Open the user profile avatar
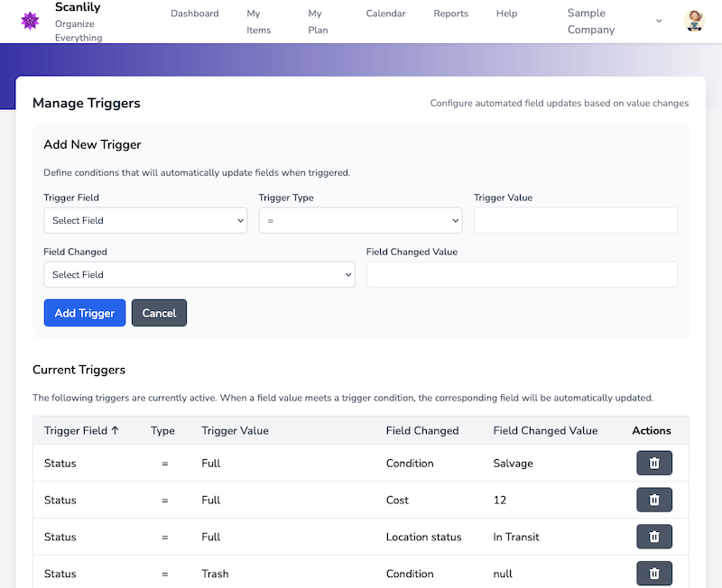Image resolution: width=722 pixels, height=588 pixels. pyautogui.click(x=693, y=21)
